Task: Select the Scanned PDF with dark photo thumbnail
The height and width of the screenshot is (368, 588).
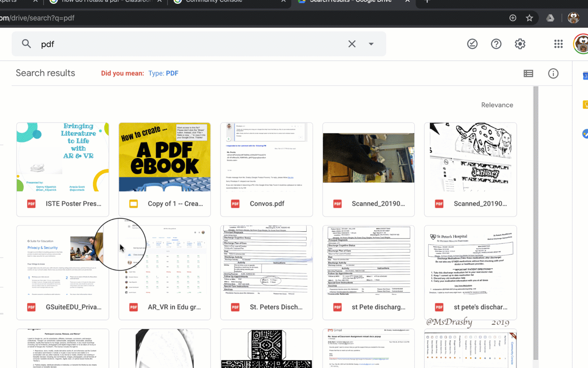Action: (x=368, y=169)
